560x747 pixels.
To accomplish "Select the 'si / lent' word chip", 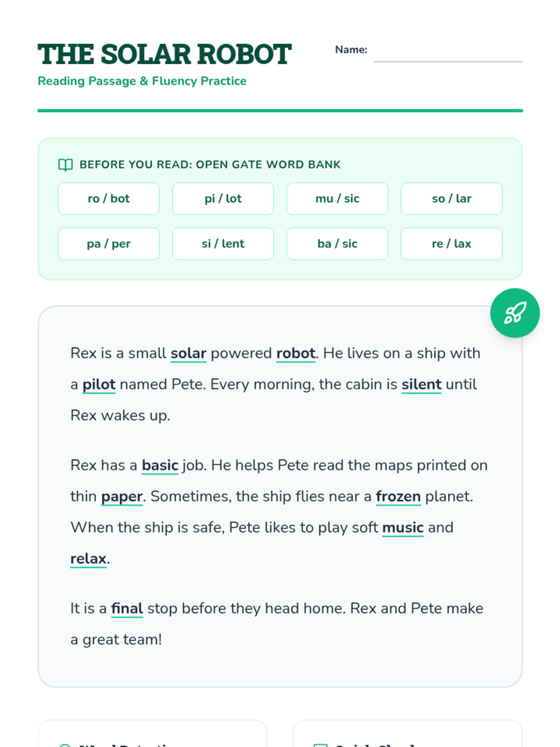I will click(x=223, y=244).
